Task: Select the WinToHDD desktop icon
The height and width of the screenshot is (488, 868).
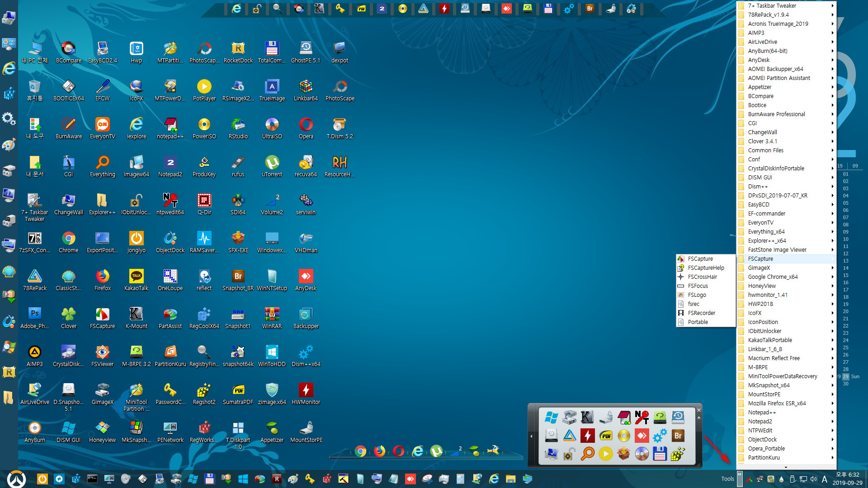Action: pos(272,356)
